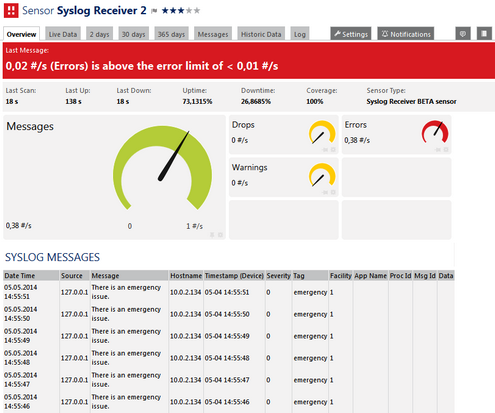Click the Downtime value 26,8685%

click(x=256, y=101)
